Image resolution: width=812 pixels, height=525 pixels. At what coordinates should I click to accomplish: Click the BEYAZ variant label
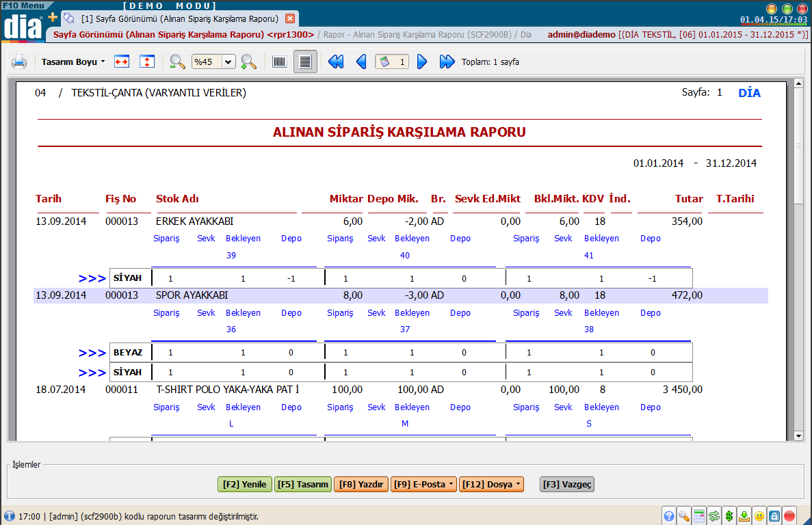tap(128, 353)
